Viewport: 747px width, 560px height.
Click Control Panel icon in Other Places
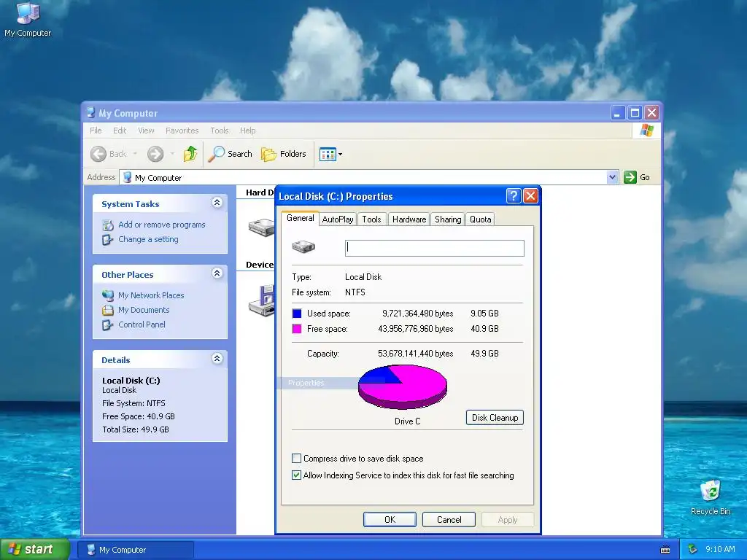[108, 324]
